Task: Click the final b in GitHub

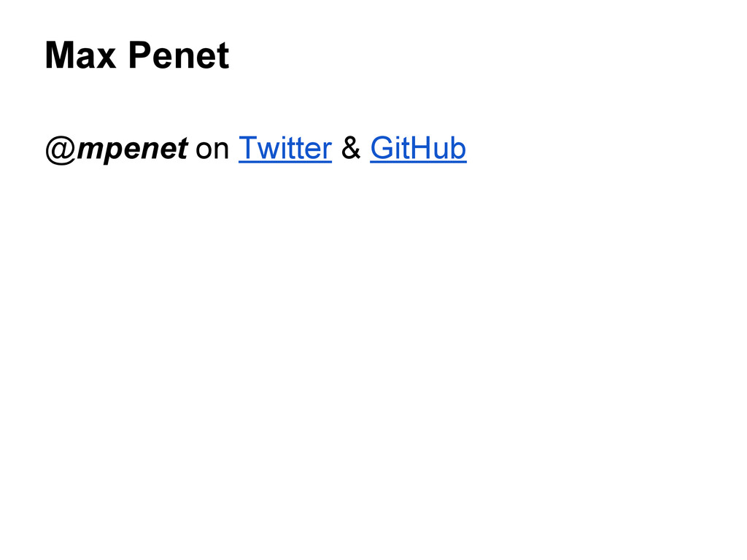Action: pyautogui.click(x=458, y=147)
